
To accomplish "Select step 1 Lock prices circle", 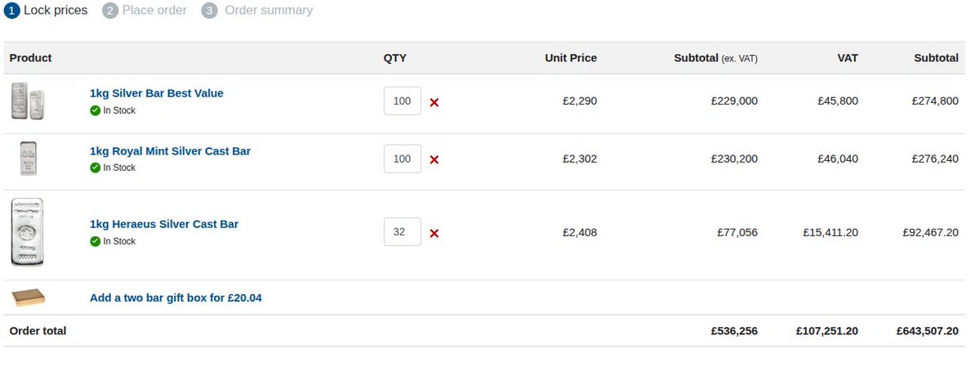I will tap(11, 11).
